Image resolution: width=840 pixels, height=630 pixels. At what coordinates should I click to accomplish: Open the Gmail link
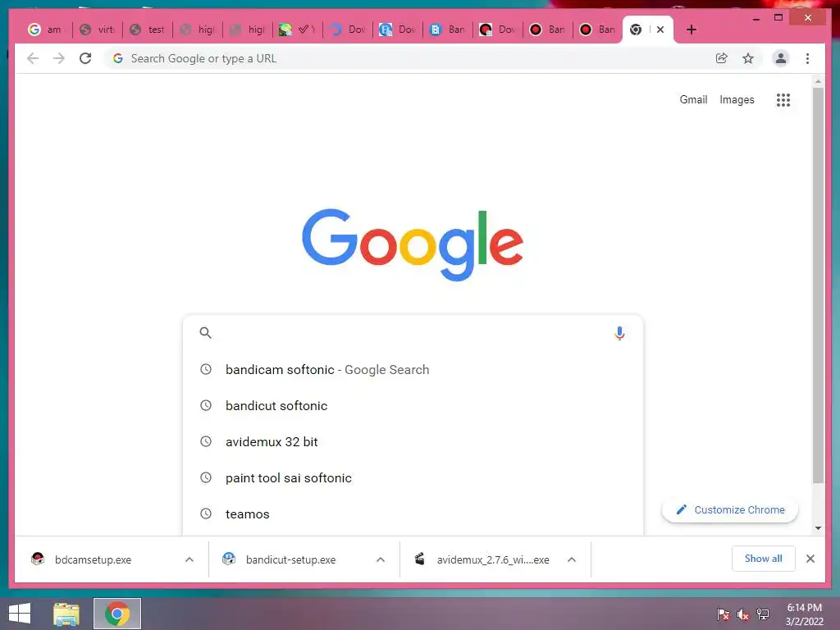tap(693, 99)
